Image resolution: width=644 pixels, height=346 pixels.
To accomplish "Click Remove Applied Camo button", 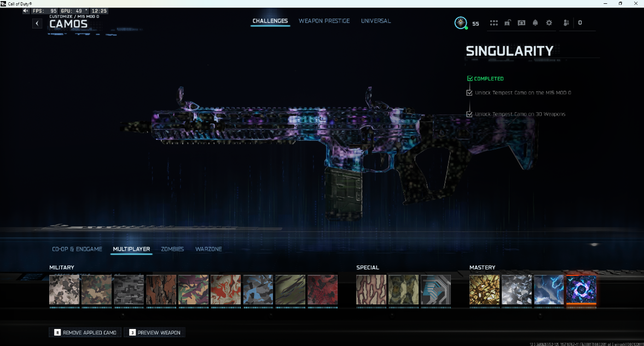I will [x=85, y=332].
